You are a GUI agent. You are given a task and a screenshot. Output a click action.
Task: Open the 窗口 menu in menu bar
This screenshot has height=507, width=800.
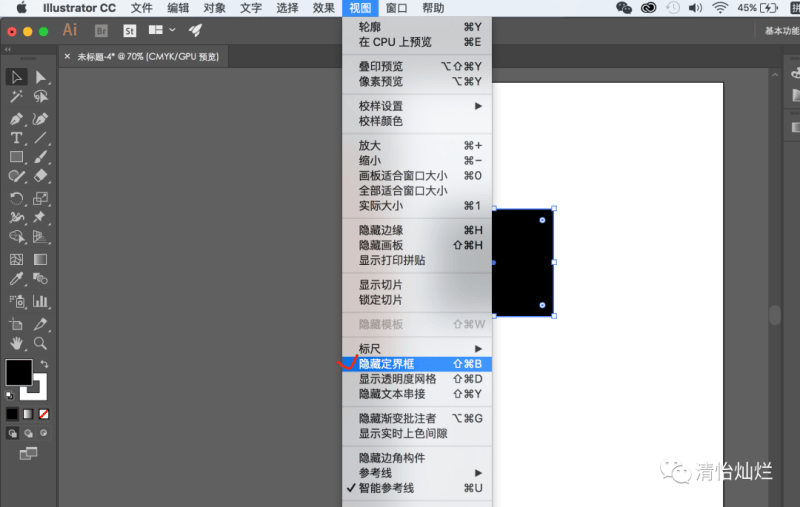[x=396, y=8]
